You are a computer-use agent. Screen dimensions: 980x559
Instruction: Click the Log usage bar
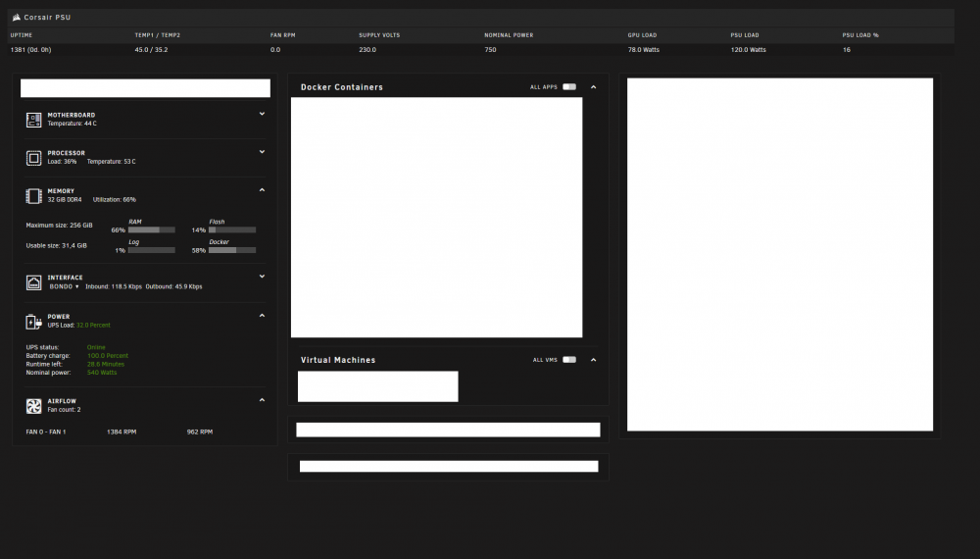click(152, 250)
